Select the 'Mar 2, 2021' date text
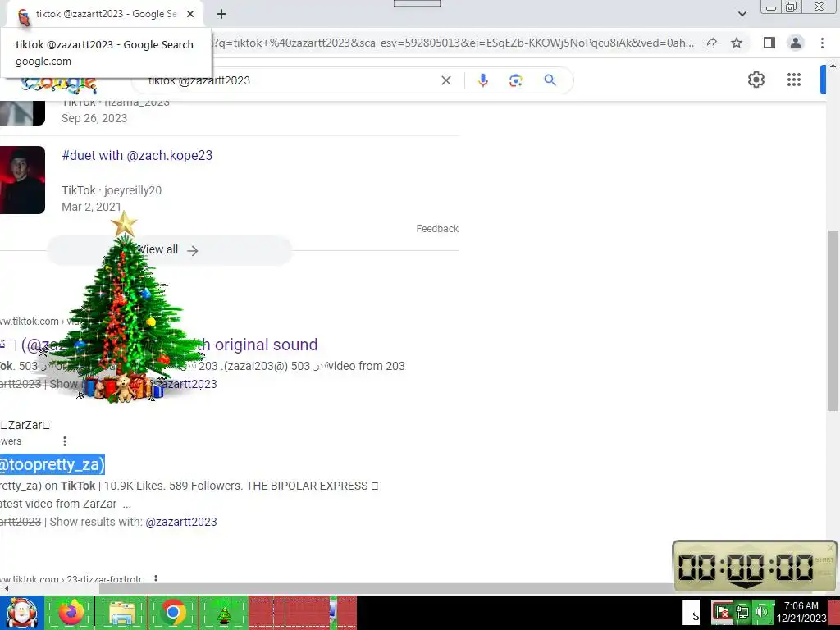This screenshot has width=840, height=630. point(92,207)
